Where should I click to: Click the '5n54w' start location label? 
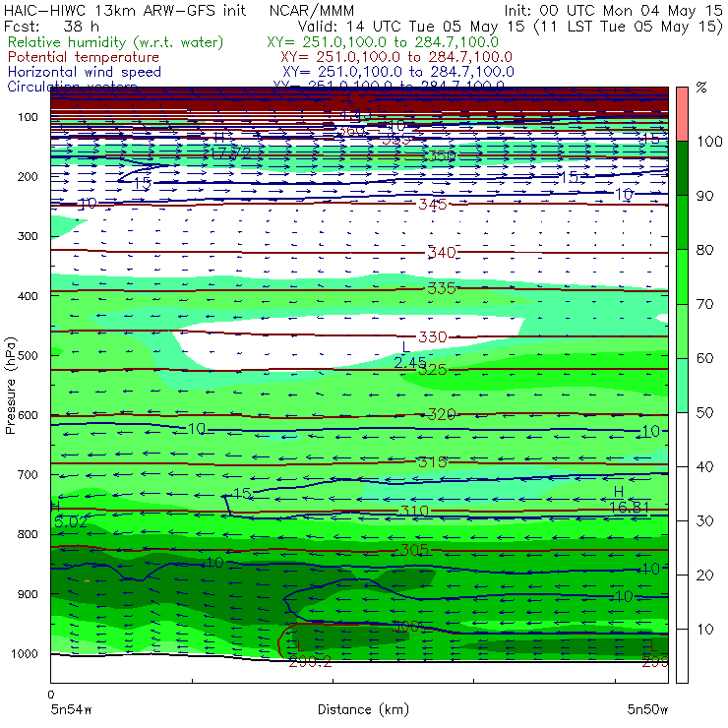tap(72, 709)
